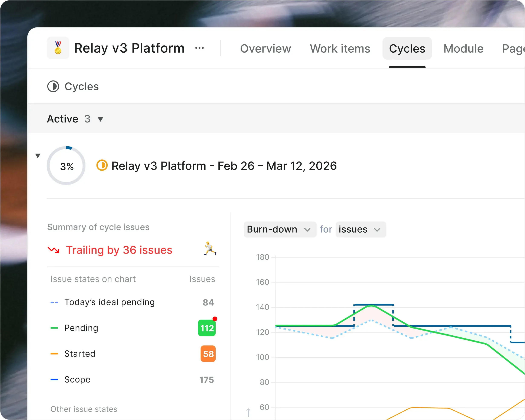The width and height of the screenshot is (525, 420).
Task: Open the Burn-down chart type dropdown
Action: coord(280,229)
